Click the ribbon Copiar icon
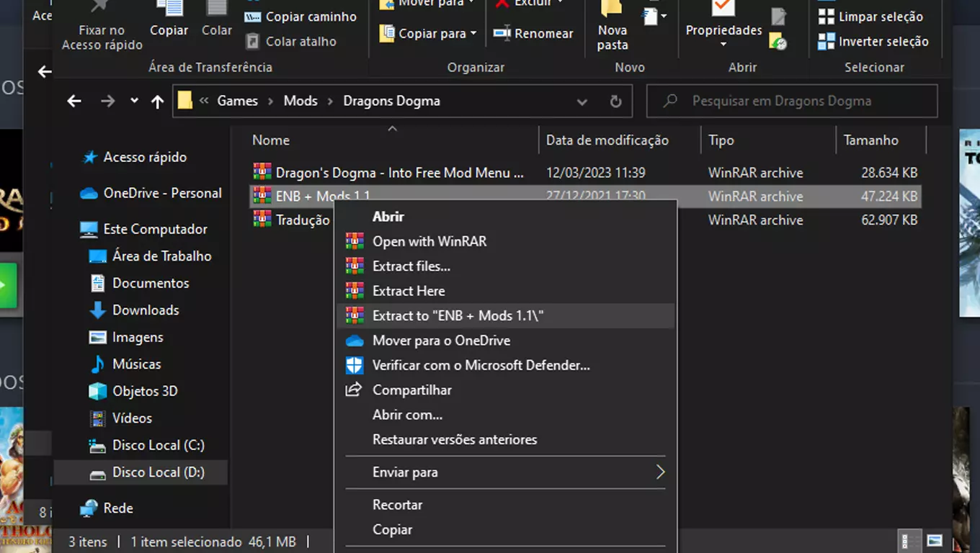The image size is (980, 553). point(169,9)
